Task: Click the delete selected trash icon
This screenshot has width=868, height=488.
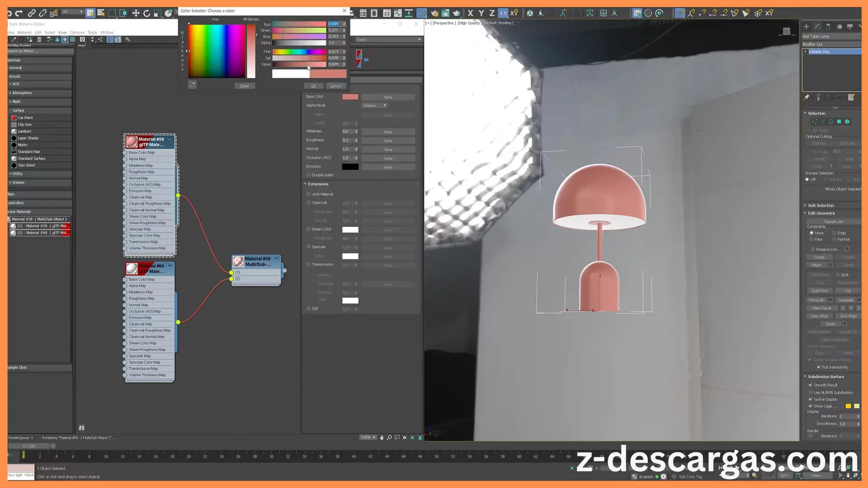Action: pyautogui.click(x=39, y=40)
